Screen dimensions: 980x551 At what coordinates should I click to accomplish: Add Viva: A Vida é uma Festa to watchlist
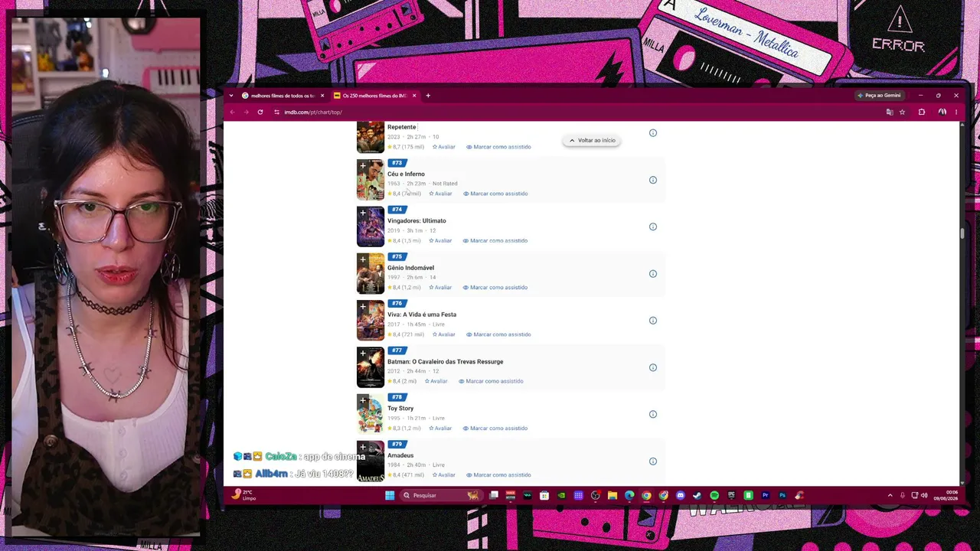pyautogui.click(x=363, y=306)
